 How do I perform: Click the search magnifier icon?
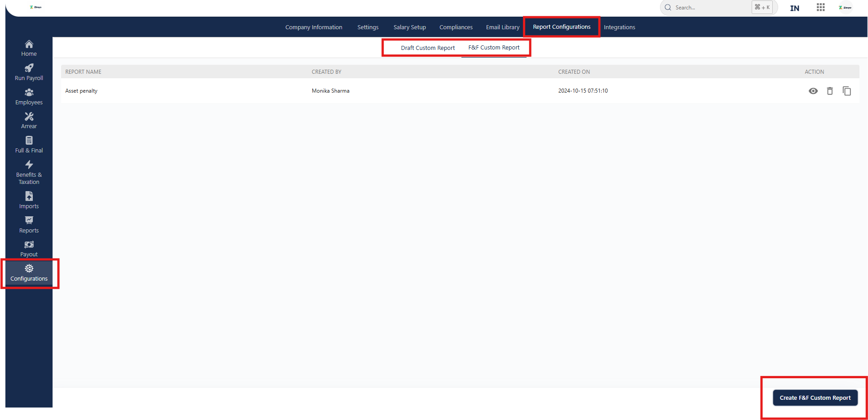point(668,8)
